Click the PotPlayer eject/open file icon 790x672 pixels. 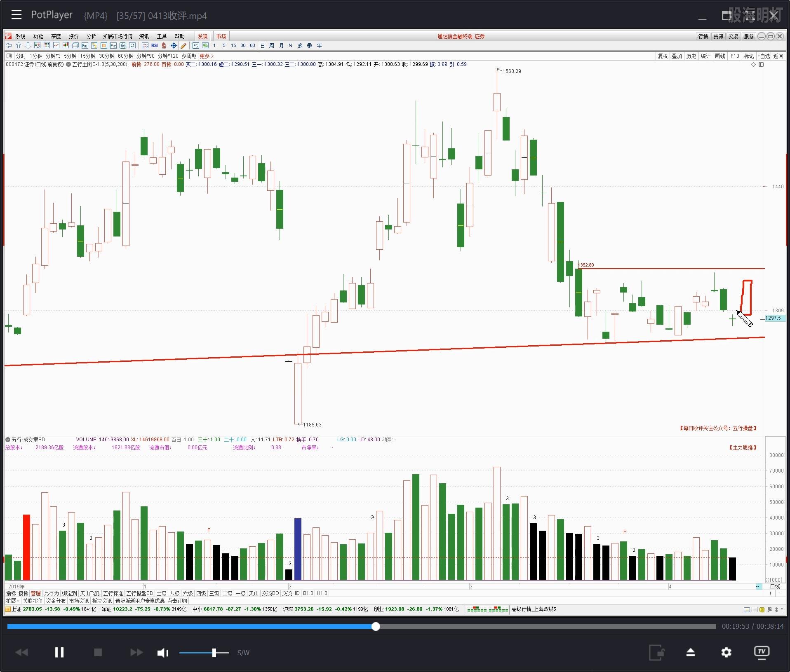pyautogui.click(x=691, y=652)
